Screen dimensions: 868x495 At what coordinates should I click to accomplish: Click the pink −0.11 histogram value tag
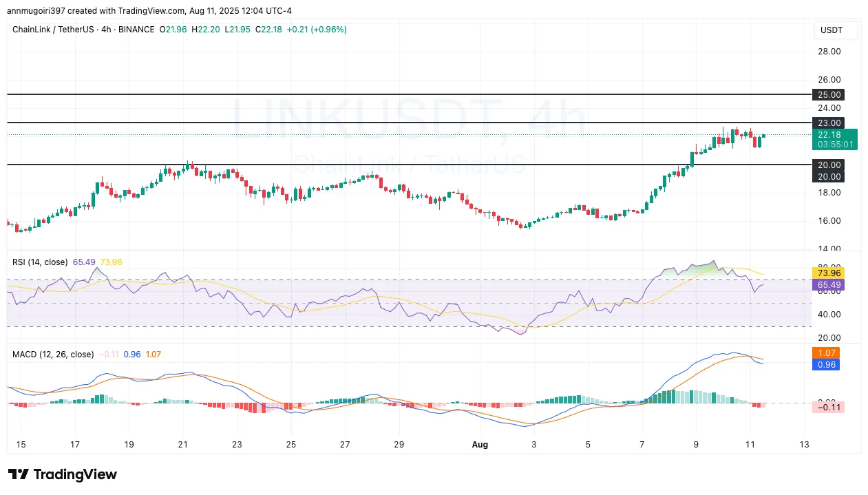pos(828,407)
